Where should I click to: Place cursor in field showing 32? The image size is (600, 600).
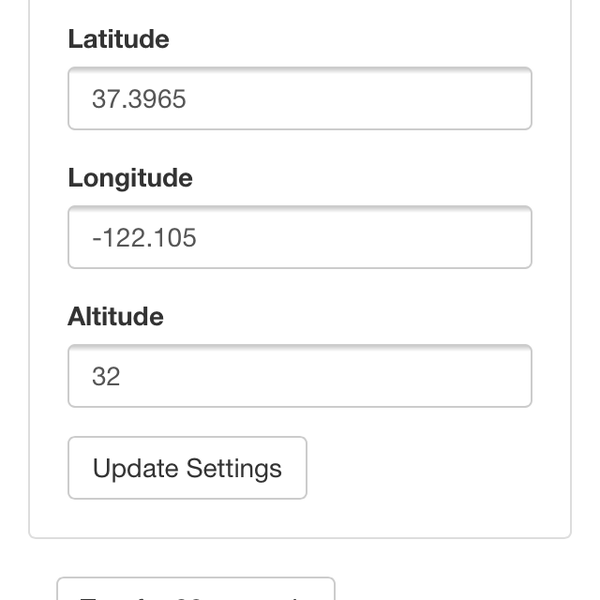click(299, 376)
